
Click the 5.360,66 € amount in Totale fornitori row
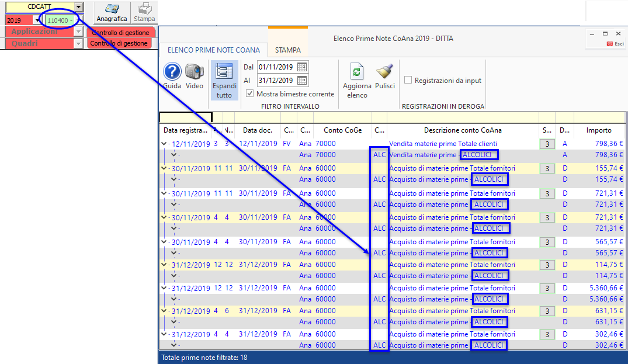point(606,288)
